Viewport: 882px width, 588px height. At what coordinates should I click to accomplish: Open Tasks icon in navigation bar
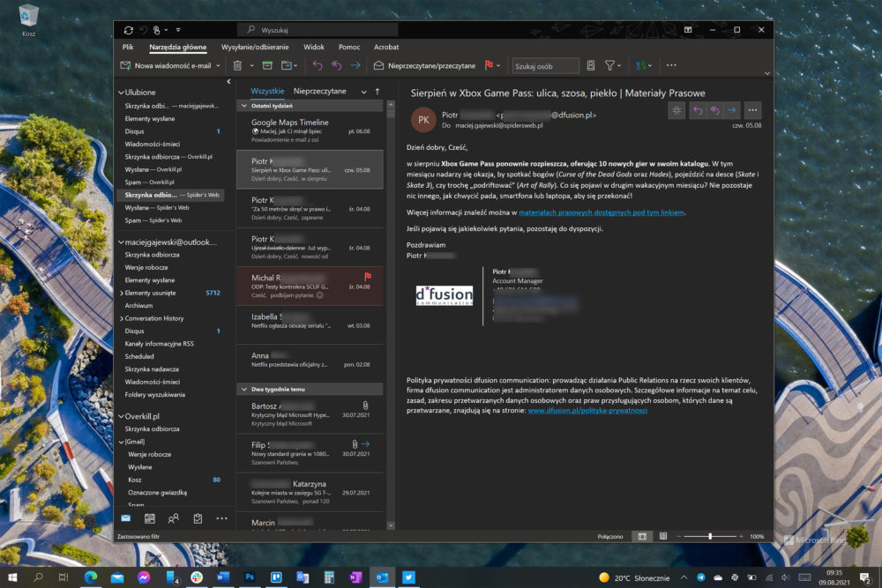(x=198, y=518)
